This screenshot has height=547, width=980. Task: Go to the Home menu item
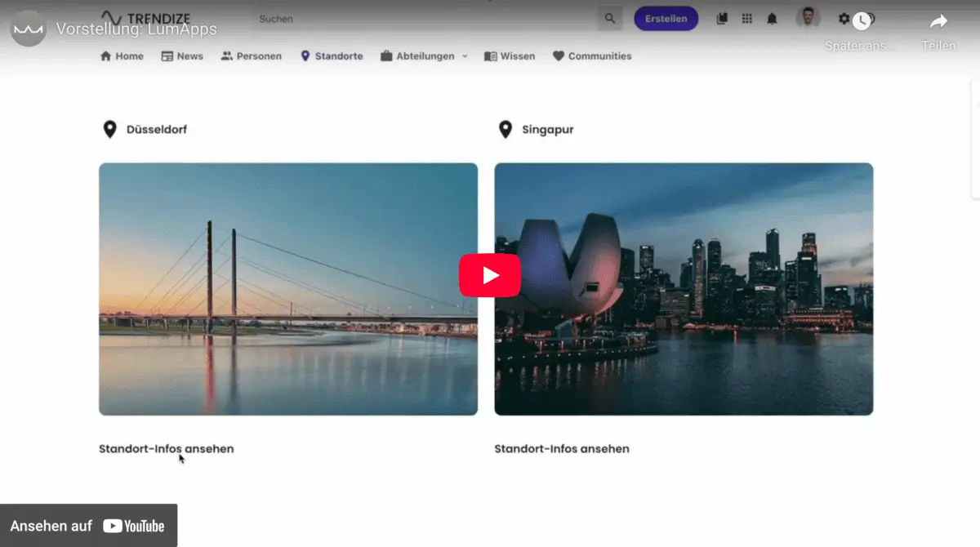coord(122,56)
